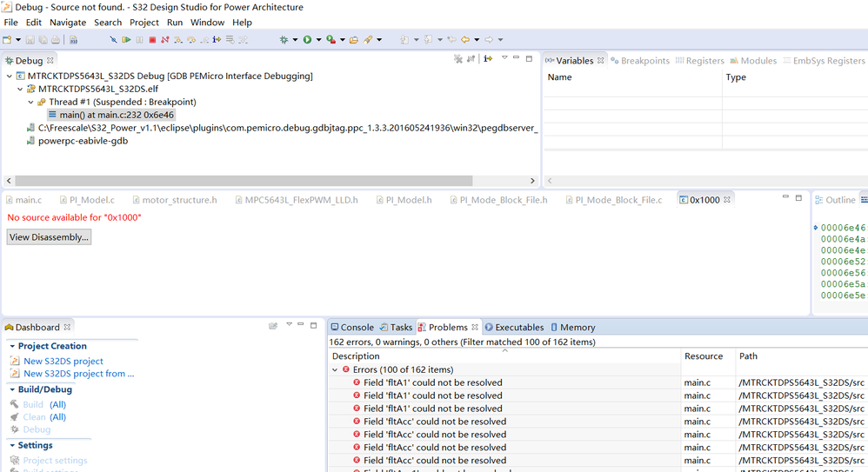Open the motor_structure.h editor tab
This screenshot has height=472, width=868.
pos(175,200)
